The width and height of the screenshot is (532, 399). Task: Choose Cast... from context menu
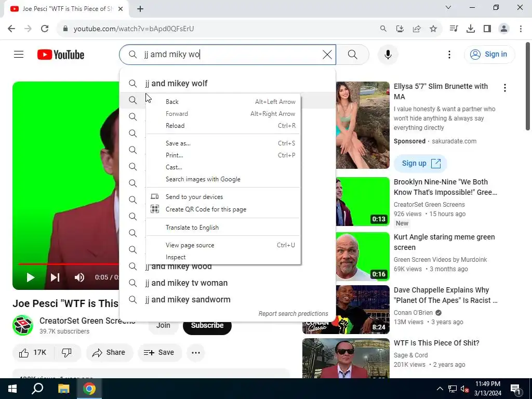click(223, 167)
